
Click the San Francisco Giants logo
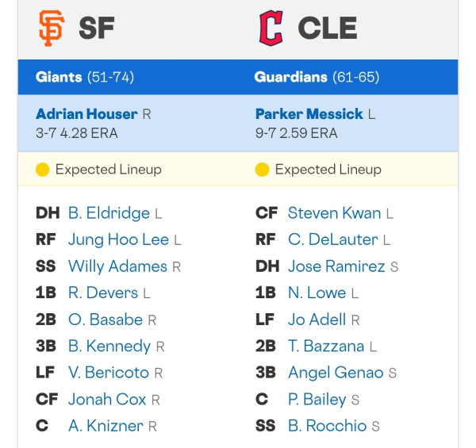[52, 28]
